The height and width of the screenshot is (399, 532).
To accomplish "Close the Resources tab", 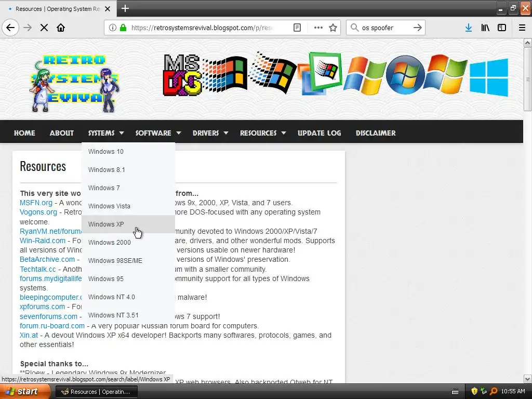I will coord(108,9).
